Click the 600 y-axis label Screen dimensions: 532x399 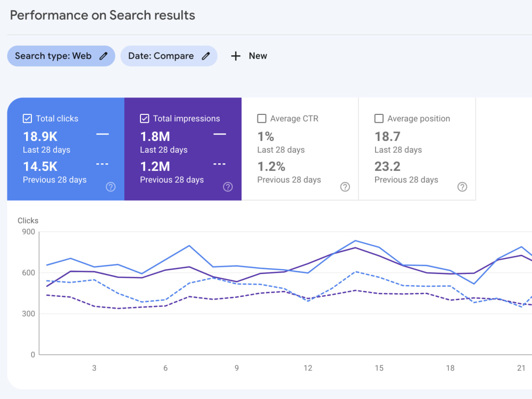pos(29,273)
